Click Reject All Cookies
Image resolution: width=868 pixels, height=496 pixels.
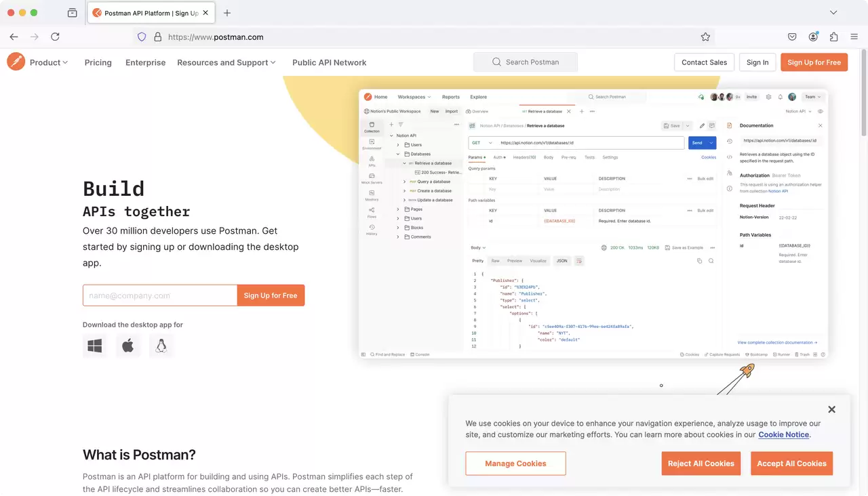pos(701,463)
